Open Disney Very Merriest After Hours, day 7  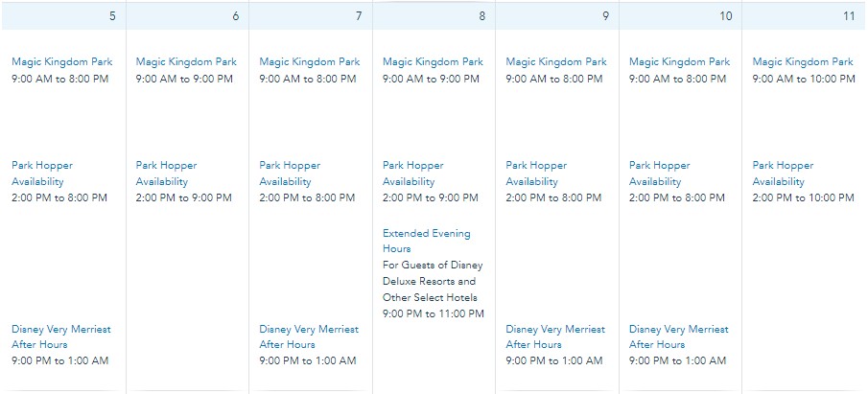pyautogui.click(x=309, y=336)
